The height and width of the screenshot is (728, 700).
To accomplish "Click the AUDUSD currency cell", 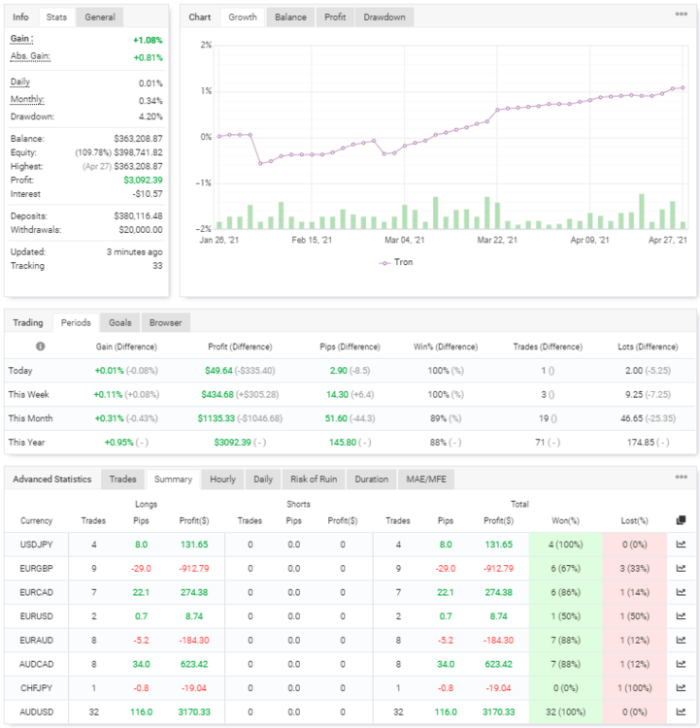I will click(x=36, y=711).
